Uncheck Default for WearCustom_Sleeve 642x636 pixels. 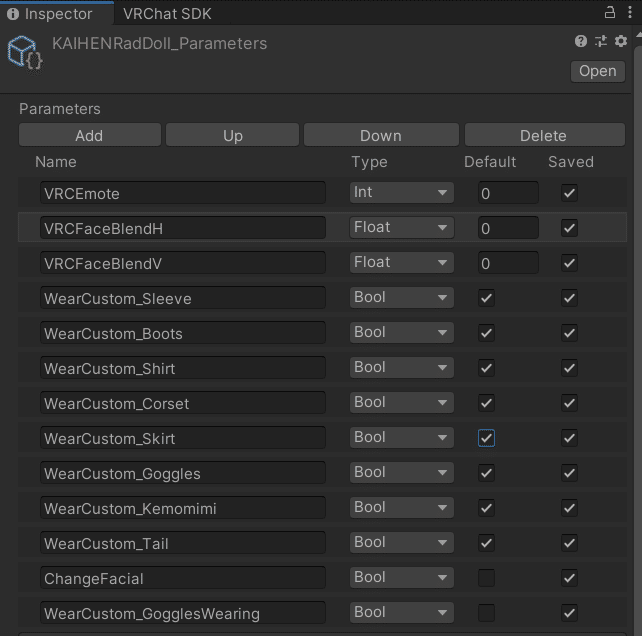tap(486, 298)
